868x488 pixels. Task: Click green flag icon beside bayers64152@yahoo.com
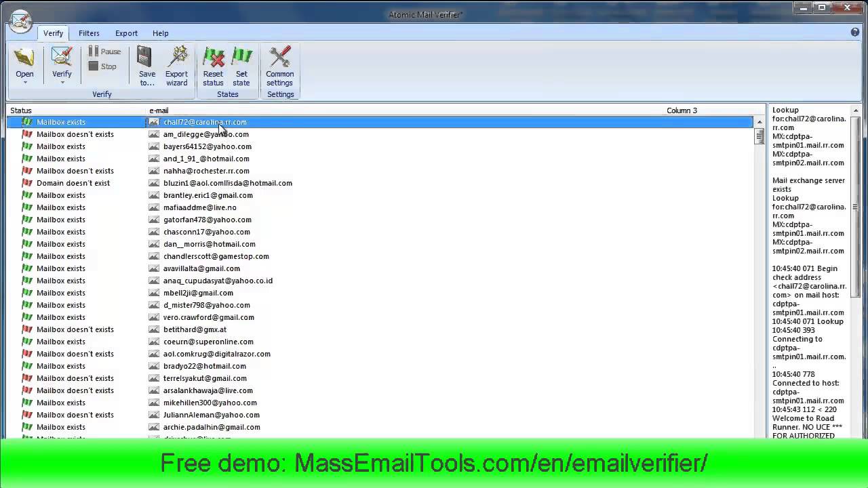(x=27, y=146)
